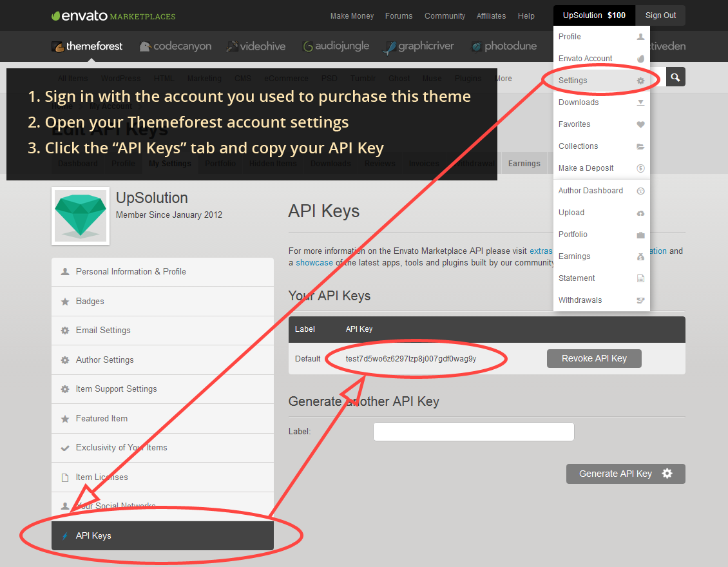The width and height of the screenshot is (728, 567).
Task: Click the page icon beside Item Licenses
Action: (x=65, y=477)
